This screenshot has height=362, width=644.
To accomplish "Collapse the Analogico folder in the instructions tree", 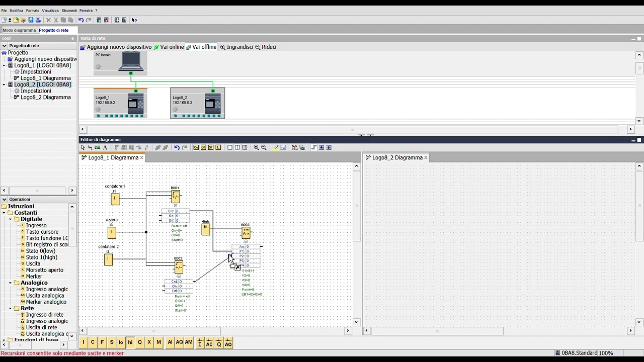I will pyautogui.click(x=10, y=283).
